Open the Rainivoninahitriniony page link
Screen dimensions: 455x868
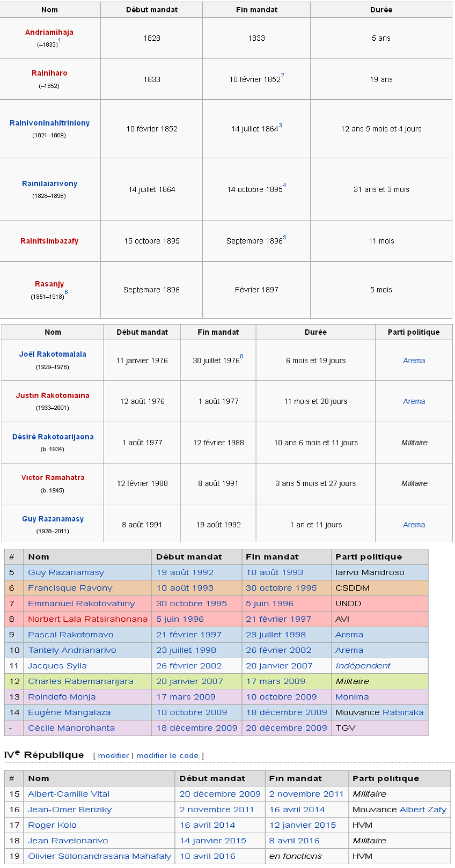(x=49, y=123)
